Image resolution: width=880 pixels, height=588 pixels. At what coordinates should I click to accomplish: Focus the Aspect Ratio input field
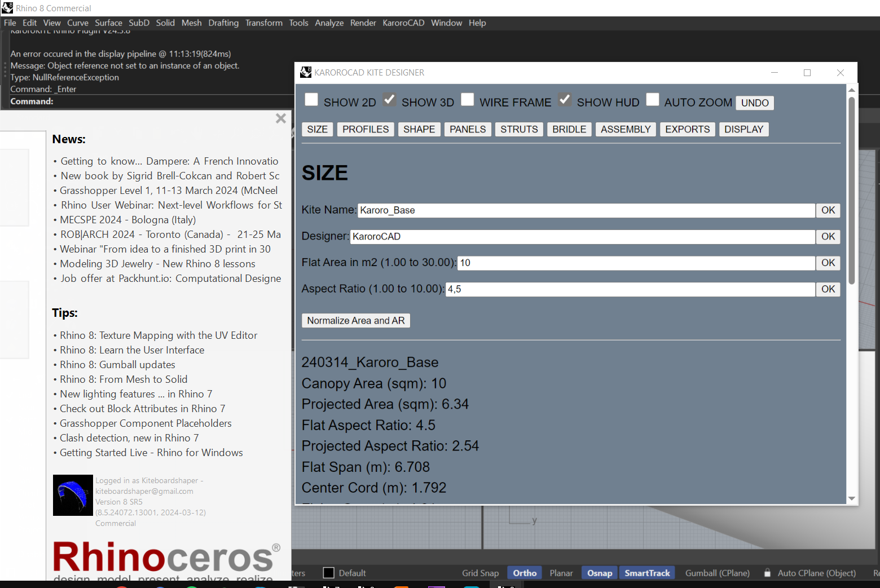631,289
